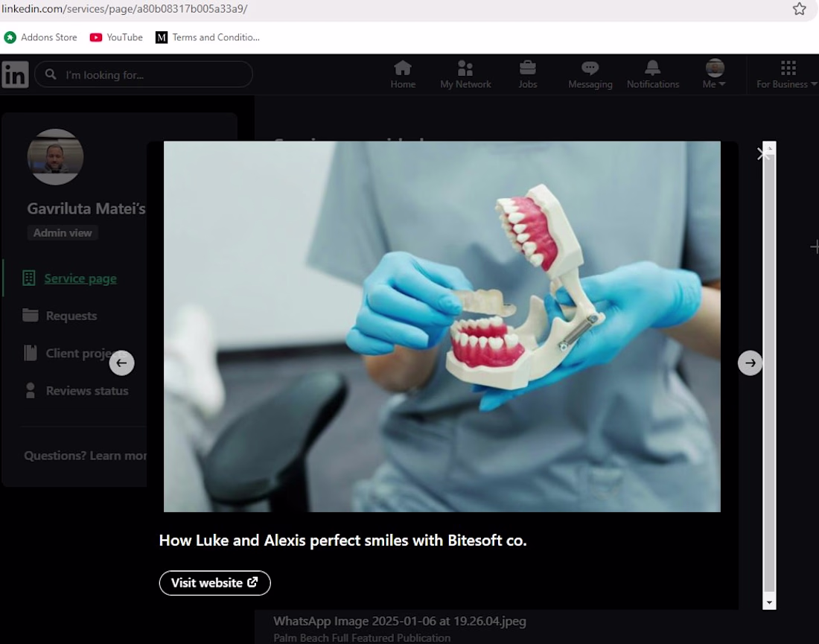The width and height of the screenshot is (819, 644).
Task: Click the Requests folder icon
Action: click(31, 315)
